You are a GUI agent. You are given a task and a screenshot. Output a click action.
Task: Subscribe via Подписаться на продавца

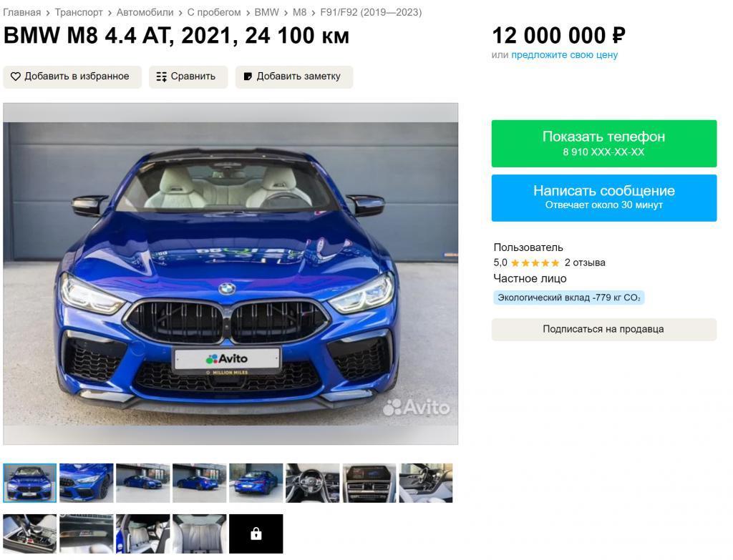click(603, 329)
